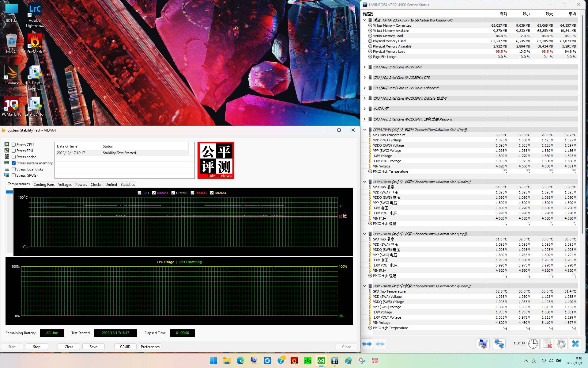
Task: Open the Cooling Fans tab
Action: pyautogui.click(x=44, y=184)
